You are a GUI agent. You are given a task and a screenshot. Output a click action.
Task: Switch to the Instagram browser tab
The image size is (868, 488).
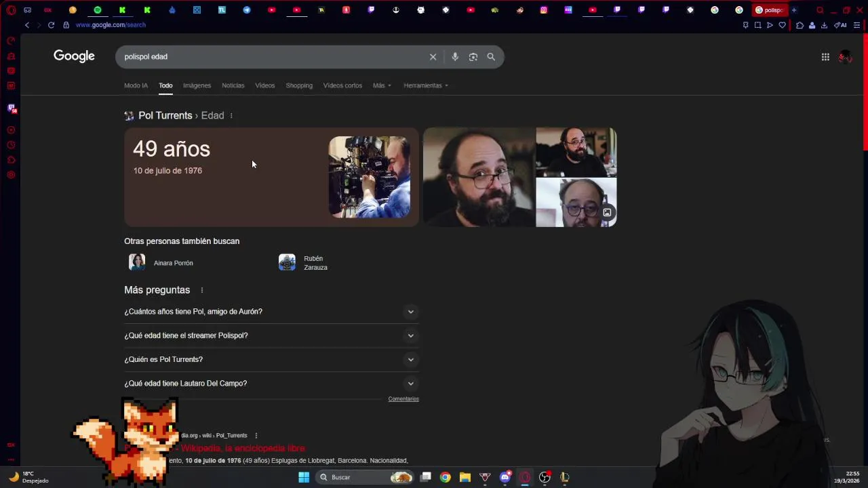[544, 10]
